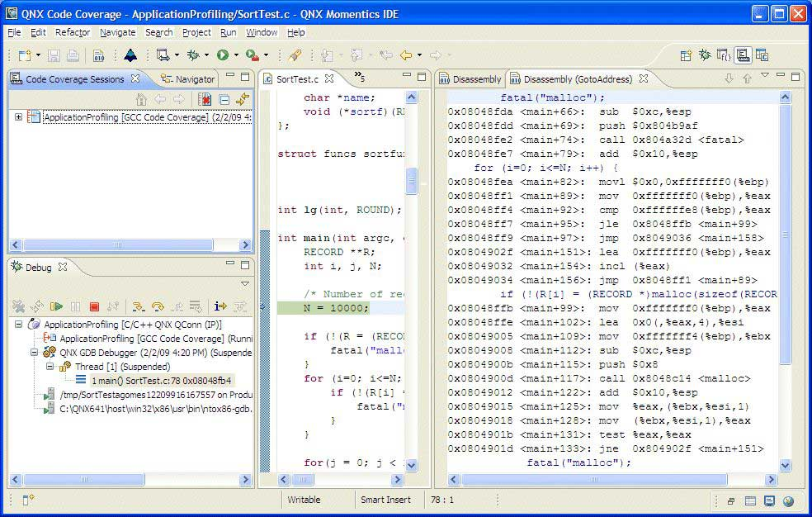Click the Collapse All icon in Code Coverage Sessions

coord(224,99)
